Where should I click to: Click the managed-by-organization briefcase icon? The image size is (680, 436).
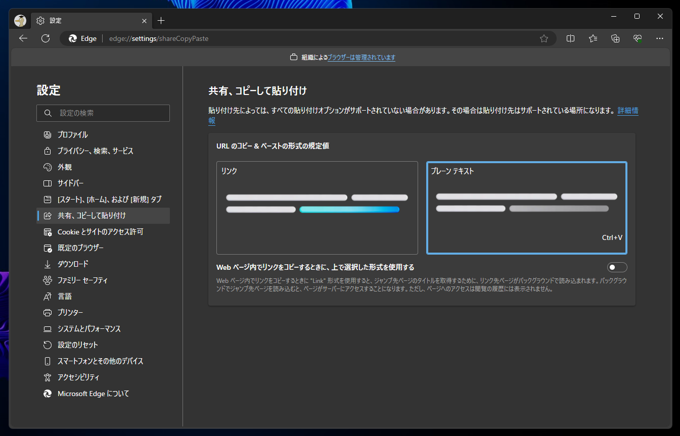tap(294, 57)
